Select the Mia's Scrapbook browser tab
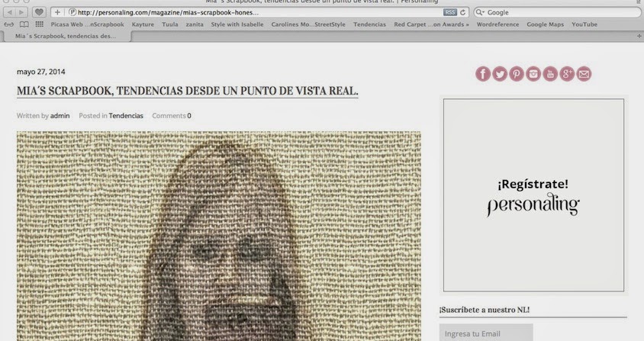 (x=66, y=36)
